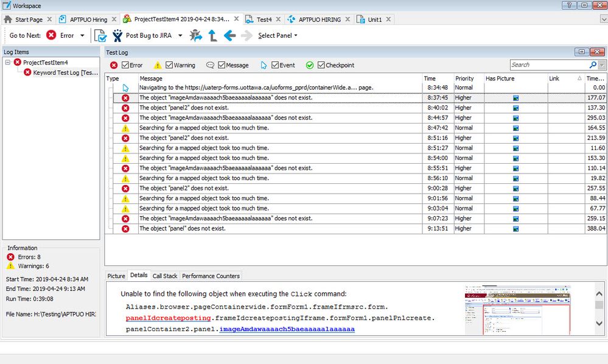
Task: Open the Select Panel dropdown
Action: pyautogui.click(x=278, y=35)
